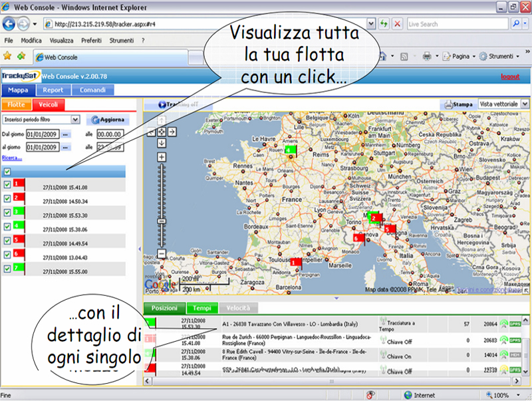Switch to the Comandi tab
The height and width of the screenshot is (401, 532).
pos(92,90)
